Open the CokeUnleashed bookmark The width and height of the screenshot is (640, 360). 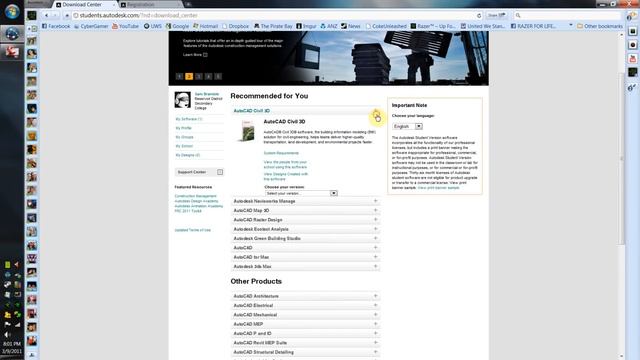click(386, 26)
